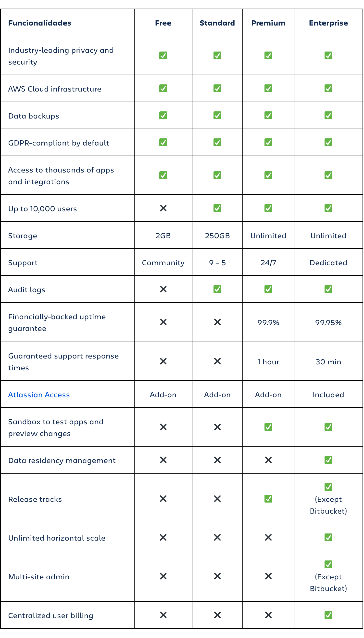Click Premium checkmark for Sandbox row
Image resolution: width=364 pixels, height=638 pixels.
[x=268, y=427]
